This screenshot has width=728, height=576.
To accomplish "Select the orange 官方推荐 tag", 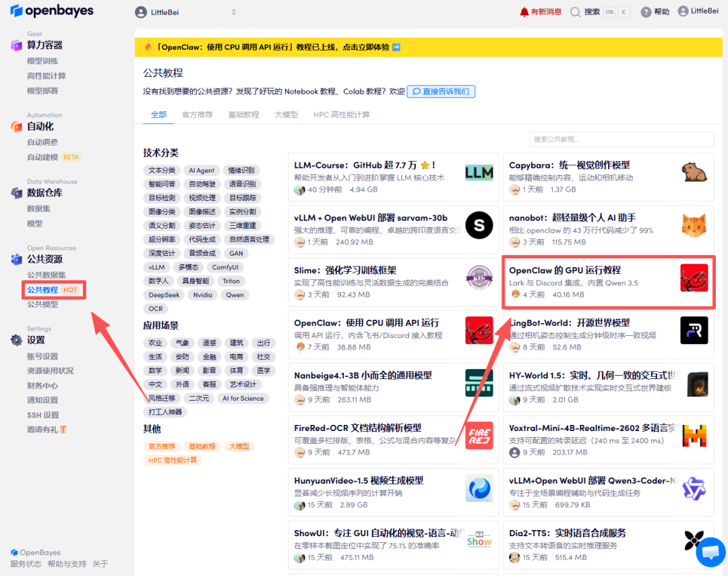I will tap(162, 447).
